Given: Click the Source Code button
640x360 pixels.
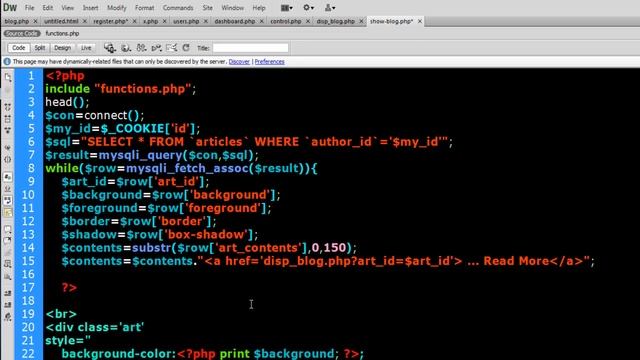Looking at the screenshot, I should (x=22, y=33).
